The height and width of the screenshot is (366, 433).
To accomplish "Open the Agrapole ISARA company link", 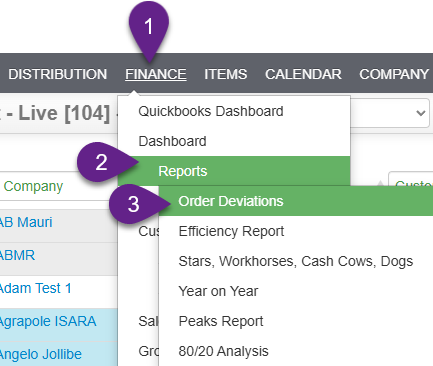I will coord(47,321).
